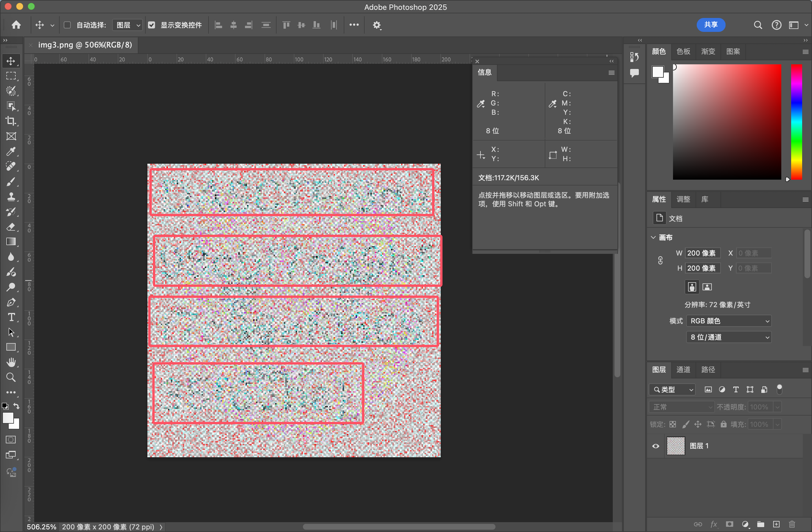
Task: Expand the status bar info arrow
Action: pyautogui.click(x=161, y=527)
